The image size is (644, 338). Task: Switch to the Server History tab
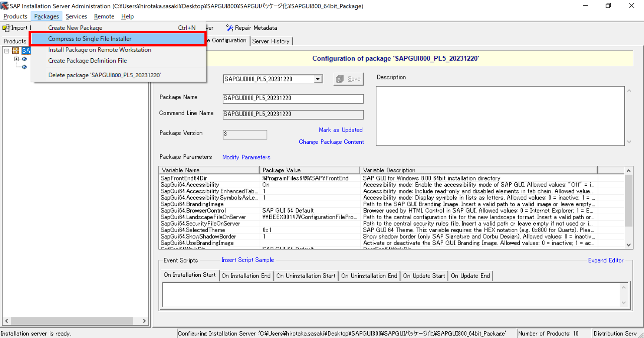[x=271, y=41]
